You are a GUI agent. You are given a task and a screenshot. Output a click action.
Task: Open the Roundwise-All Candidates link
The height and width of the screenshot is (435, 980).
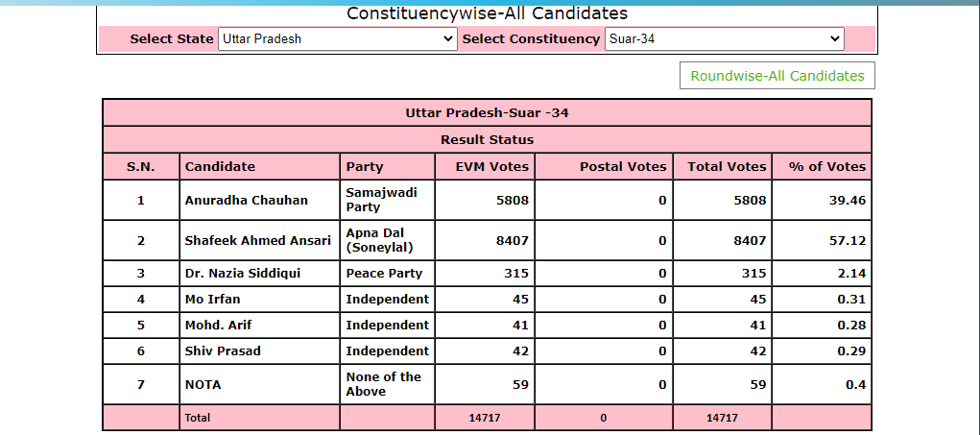(x=777, y=76)
